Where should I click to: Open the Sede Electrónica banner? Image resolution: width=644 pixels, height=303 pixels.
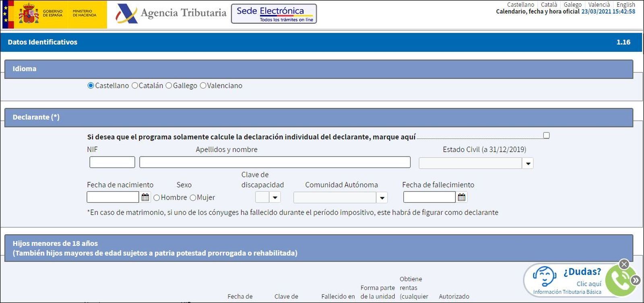pyautogui.click(x=274, y=14)
